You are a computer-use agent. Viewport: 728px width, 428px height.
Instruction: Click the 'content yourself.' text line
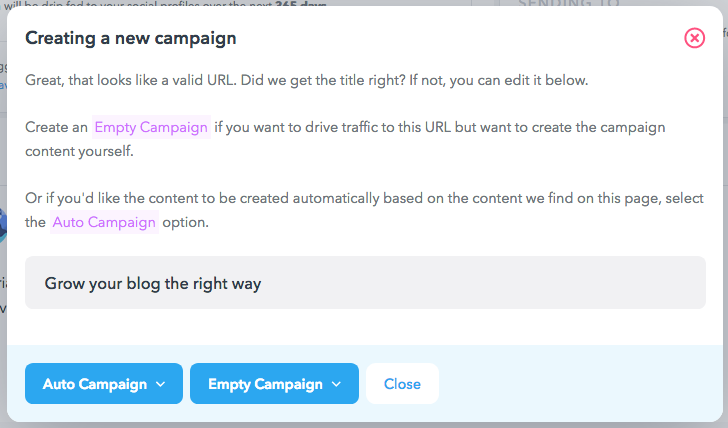point(79,151)
